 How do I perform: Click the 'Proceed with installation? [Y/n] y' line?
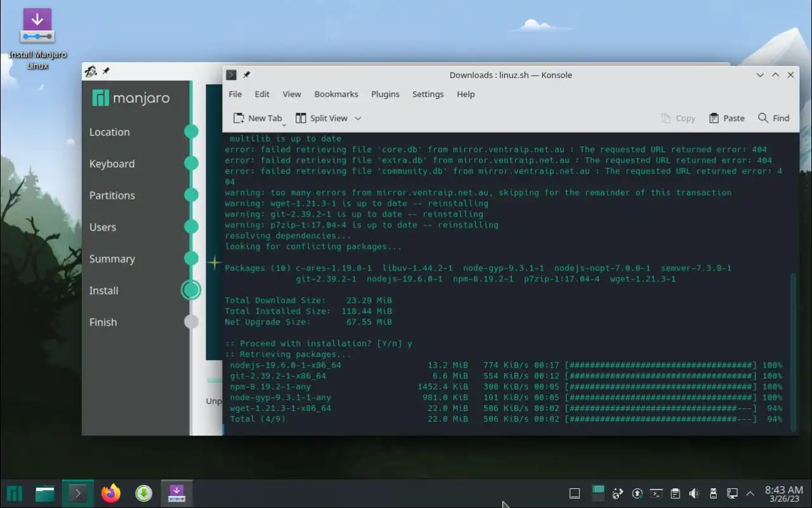318,344
